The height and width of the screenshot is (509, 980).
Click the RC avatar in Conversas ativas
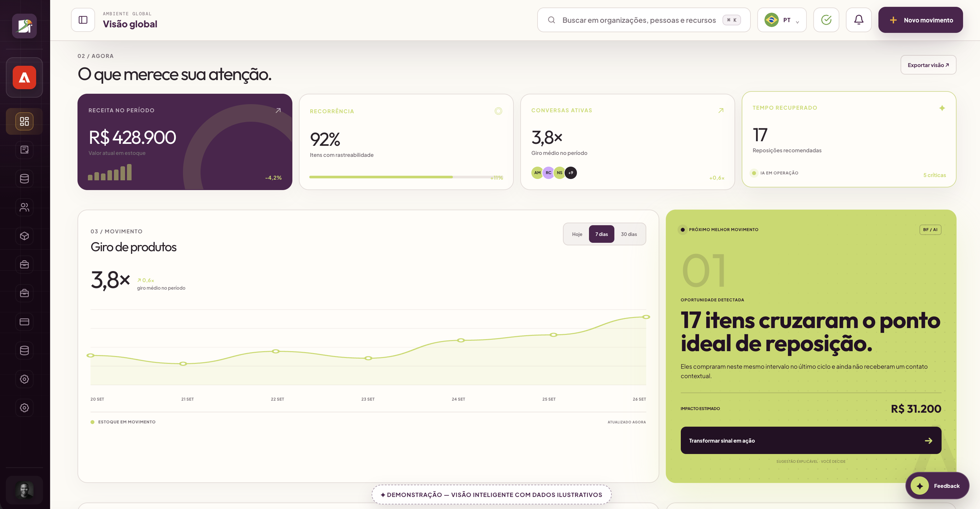coord(548,173)
